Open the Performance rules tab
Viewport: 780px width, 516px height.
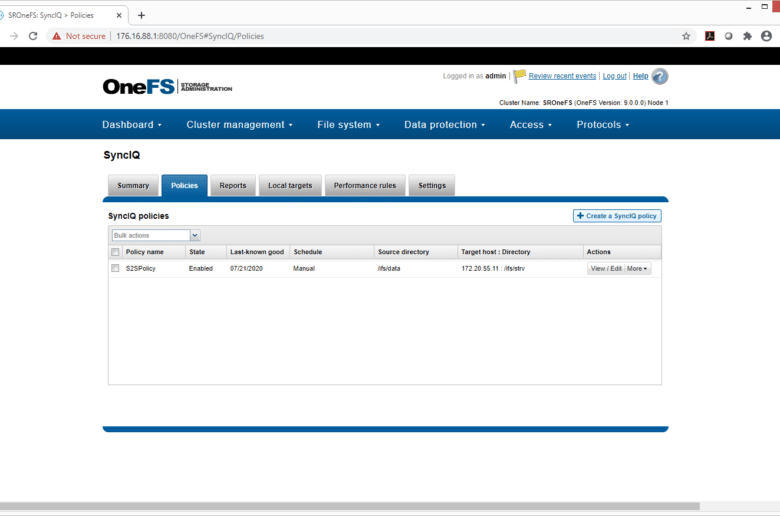pyautogui.click(x=365, y=186)
